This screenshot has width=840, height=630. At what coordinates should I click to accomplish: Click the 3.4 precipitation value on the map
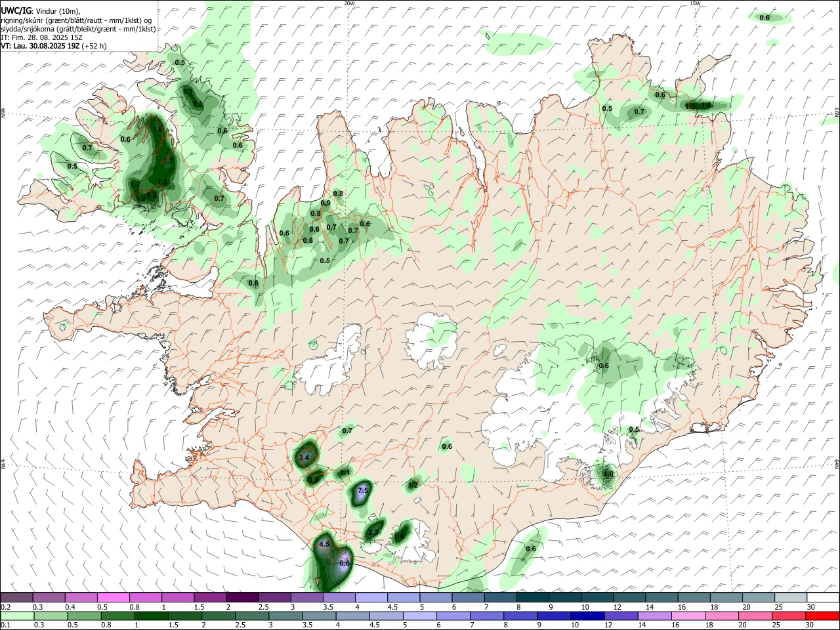(x=304, y=457)
